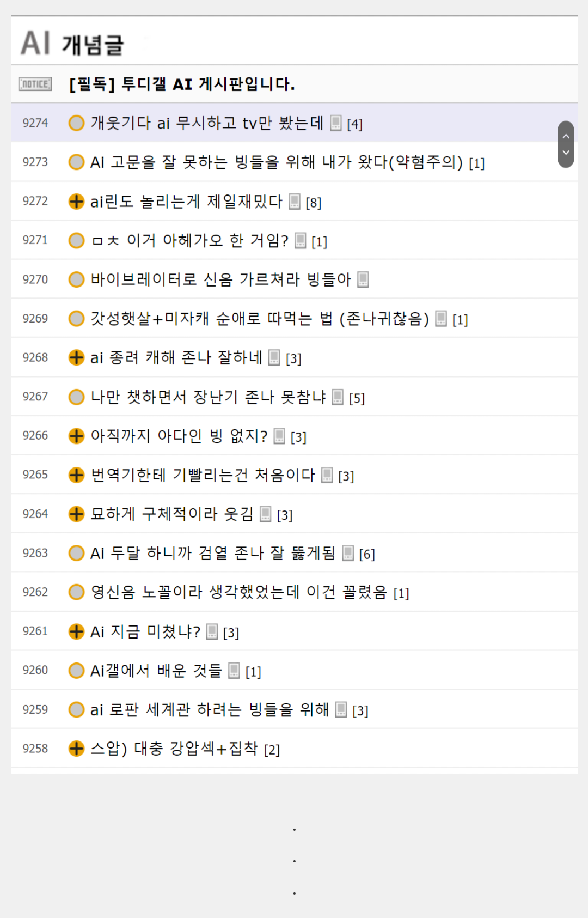Open post '영신음 노꼴이라 생각했었는데'
The height and width of the screenshot is (918, 588).
pos(239,592)
